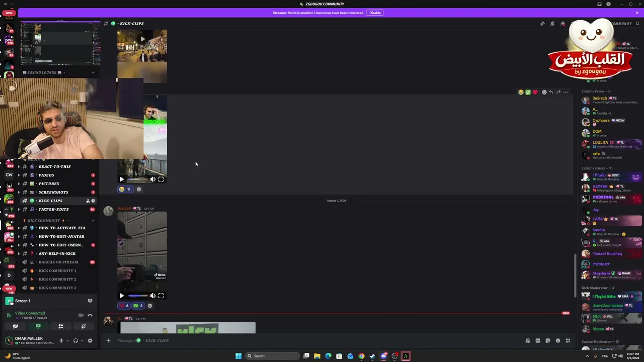Open attachment plus menu in message box
This screenshot has width=644, height=362.
pyautogui.click(x=108, y=340)
